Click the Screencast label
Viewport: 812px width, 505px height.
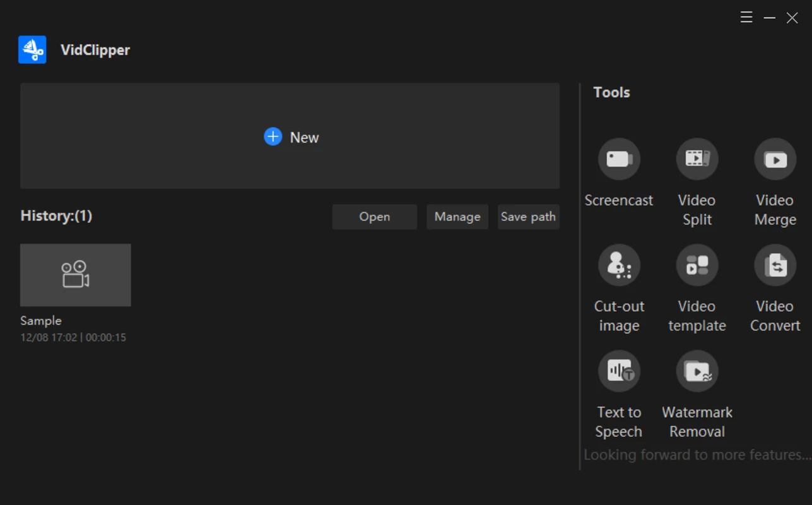point(619,200)
